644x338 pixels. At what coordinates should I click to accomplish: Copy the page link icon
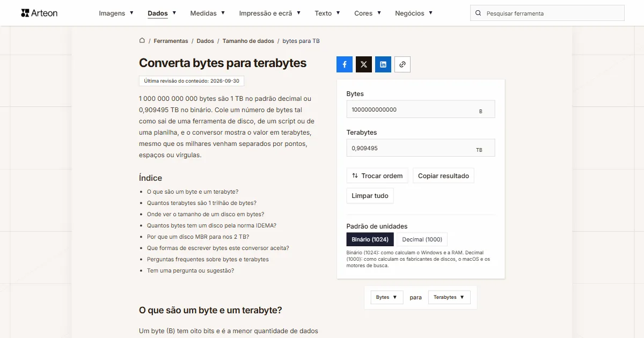(x=402, y=64)
